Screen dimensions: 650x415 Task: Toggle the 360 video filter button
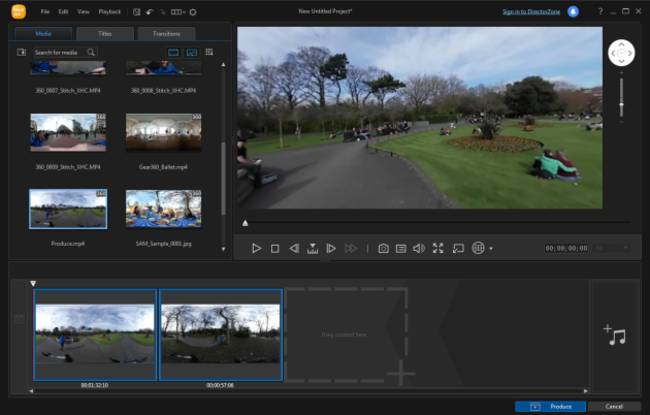pyautogui.click(x=172, y=52)
